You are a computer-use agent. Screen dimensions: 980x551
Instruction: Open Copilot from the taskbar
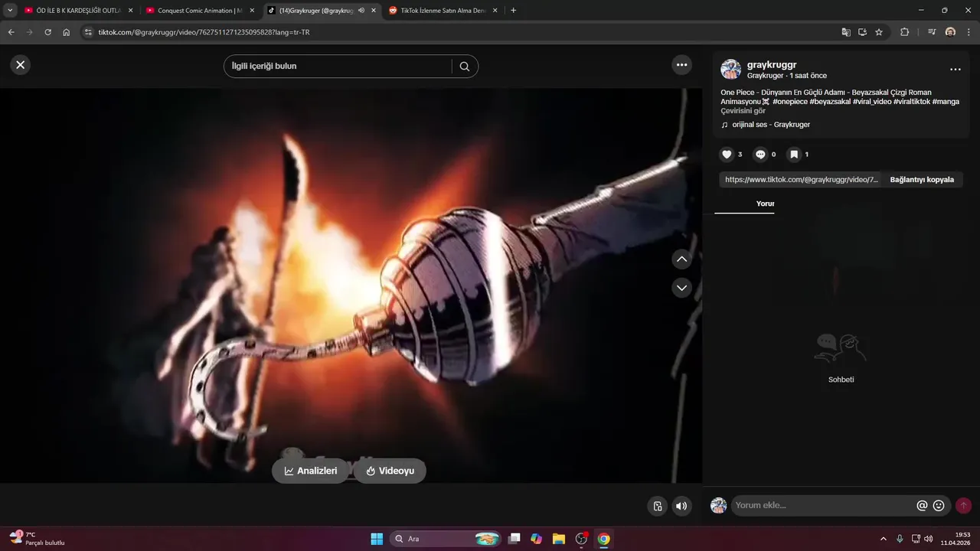pyautogui.click(x=537, y=539)
